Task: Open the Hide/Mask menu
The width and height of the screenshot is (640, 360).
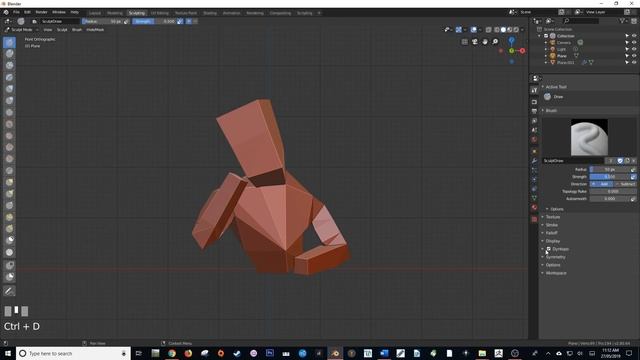Action: coord(95,30)
